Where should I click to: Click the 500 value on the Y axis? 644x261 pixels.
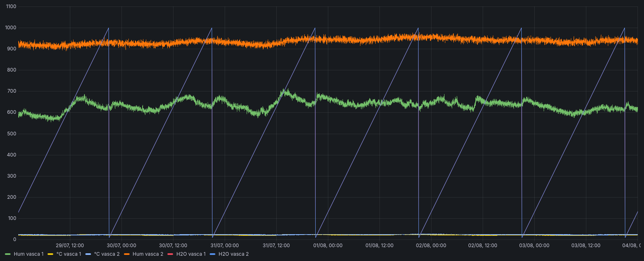(x=12, y=134)
